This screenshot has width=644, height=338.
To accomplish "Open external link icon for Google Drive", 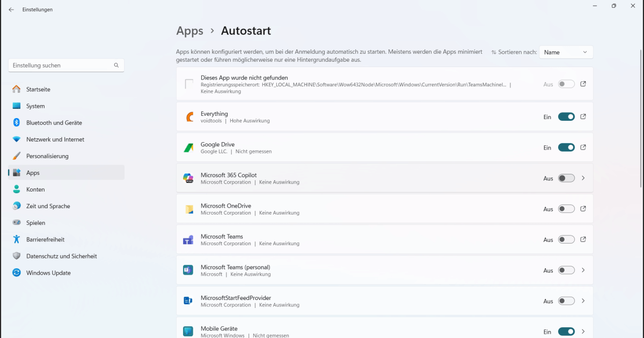I will [583, 148].
